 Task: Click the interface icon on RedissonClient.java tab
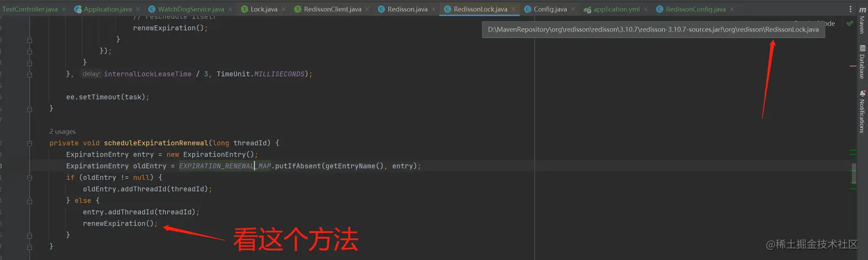[298, 9]
